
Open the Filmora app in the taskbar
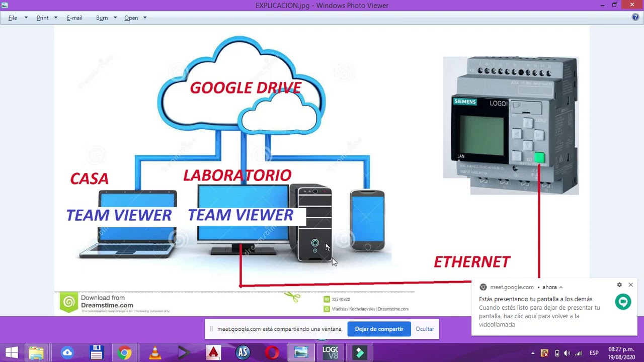tap(359, 352)
